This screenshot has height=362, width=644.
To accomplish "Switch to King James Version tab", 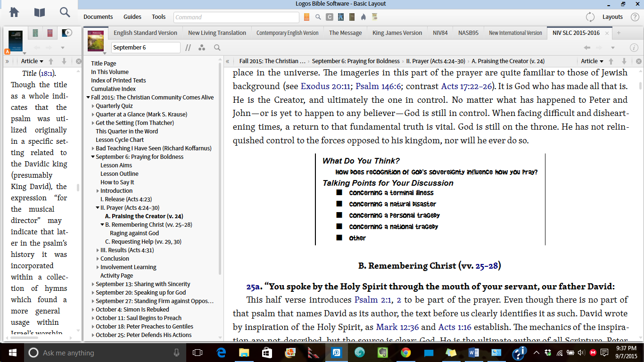I will coord(397,33).
